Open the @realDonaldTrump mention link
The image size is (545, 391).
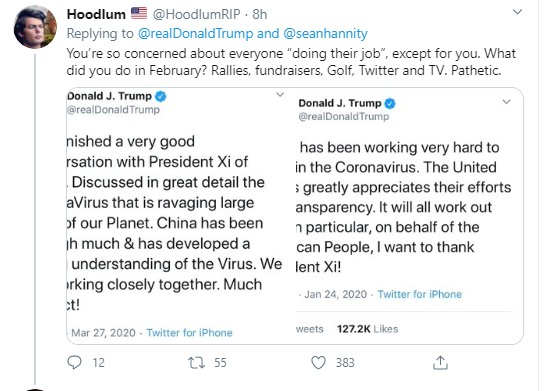pyautogui.click(x=195, y=34)
